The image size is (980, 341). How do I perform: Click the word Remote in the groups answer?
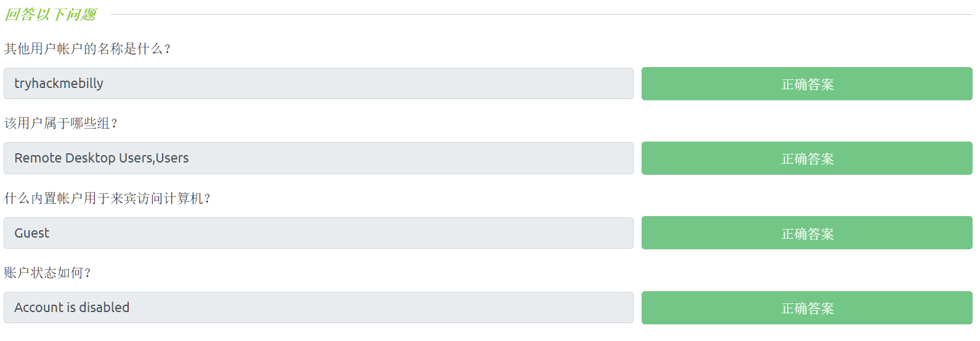pos(38,158)
